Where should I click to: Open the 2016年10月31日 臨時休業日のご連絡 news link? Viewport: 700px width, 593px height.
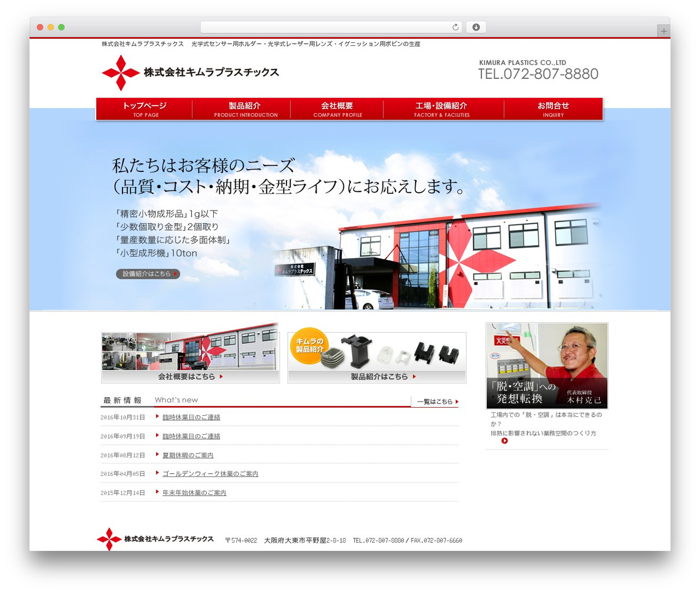pos(191,417)
